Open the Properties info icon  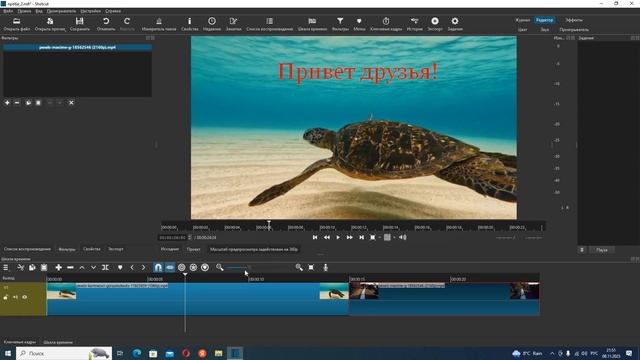coord(189,21)
